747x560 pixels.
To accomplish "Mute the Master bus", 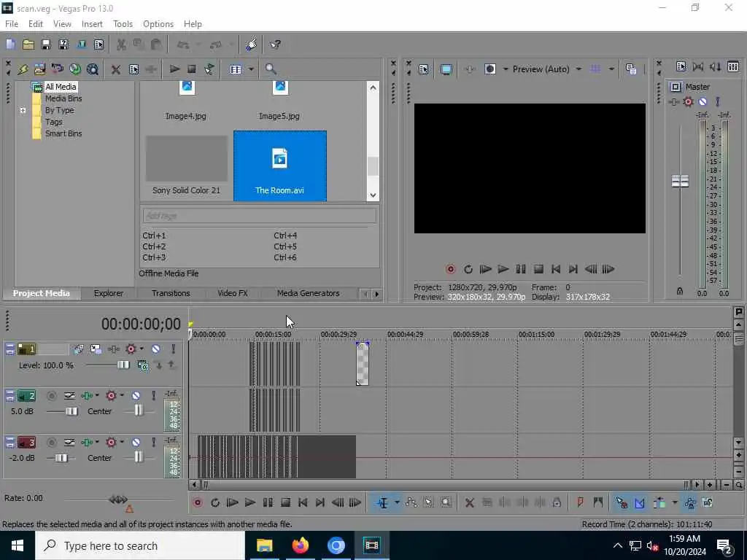I will (x=703, y=101).
